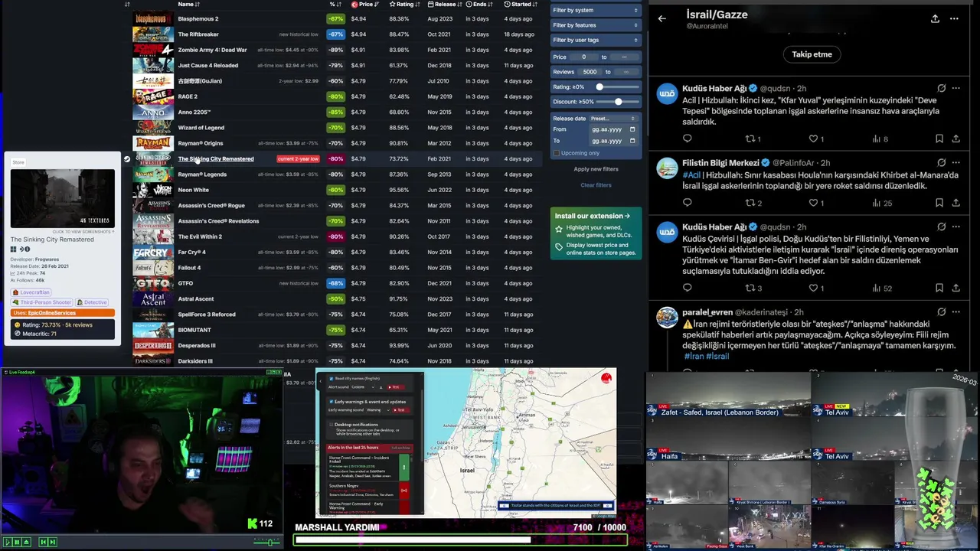
Task: Open the #Acil hashtag
Action: point(691,175)
